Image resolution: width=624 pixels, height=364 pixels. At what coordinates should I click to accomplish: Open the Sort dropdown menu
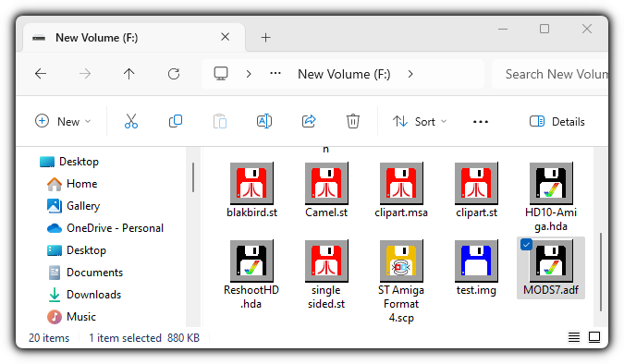tap(420, 121)
